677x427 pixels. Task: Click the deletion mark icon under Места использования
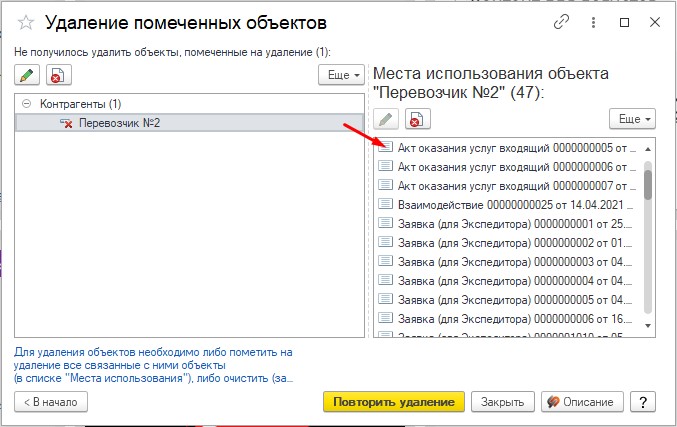tap(418, 119)
